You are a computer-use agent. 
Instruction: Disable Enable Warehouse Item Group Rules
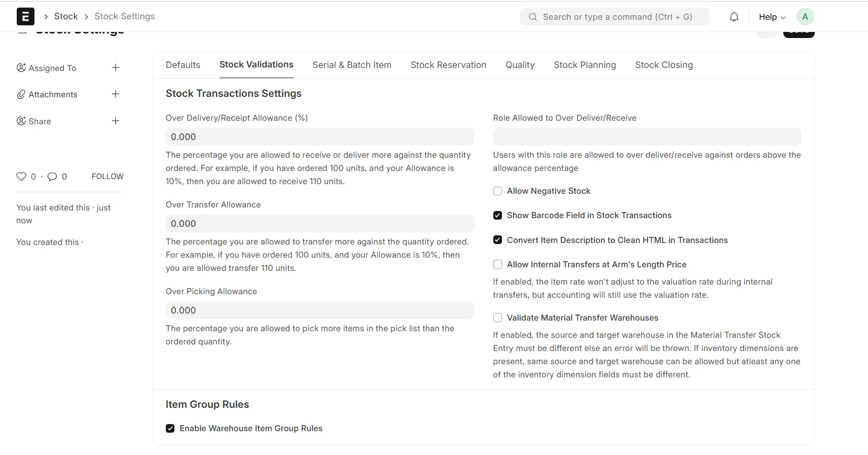point(170,429)
